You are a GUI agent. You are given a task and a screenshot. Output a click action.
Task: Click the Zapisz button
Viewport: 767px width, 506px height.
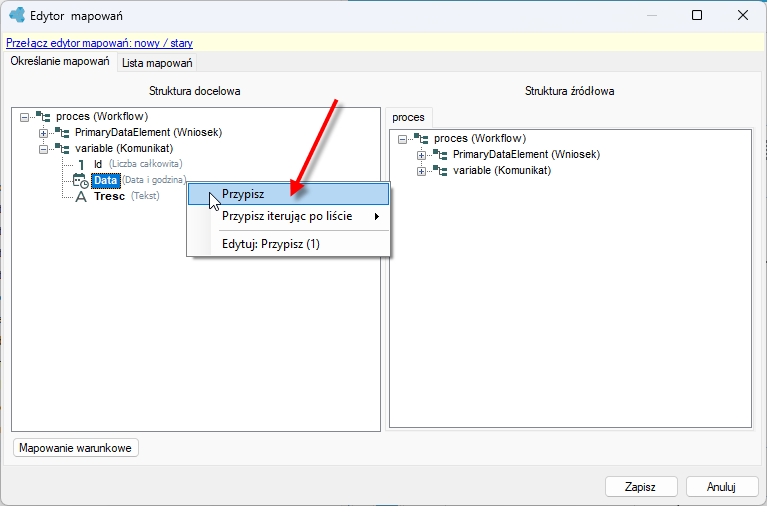[641, 486]
